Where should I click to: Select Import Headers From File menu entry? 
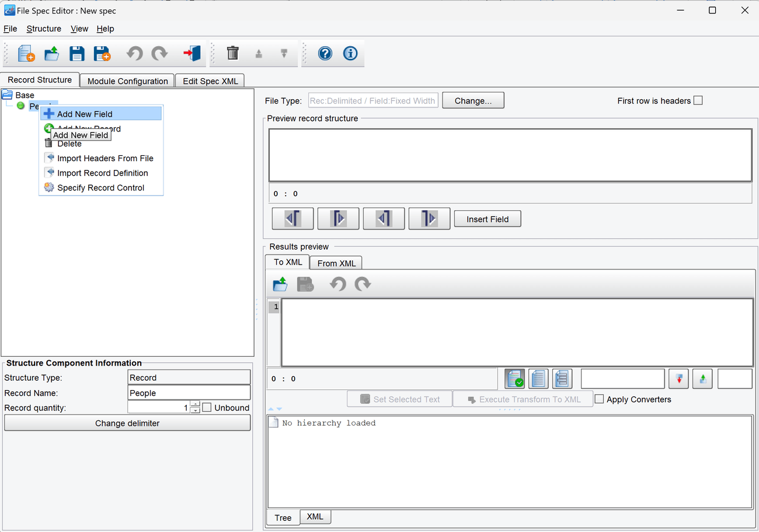(x=100, y=158)
